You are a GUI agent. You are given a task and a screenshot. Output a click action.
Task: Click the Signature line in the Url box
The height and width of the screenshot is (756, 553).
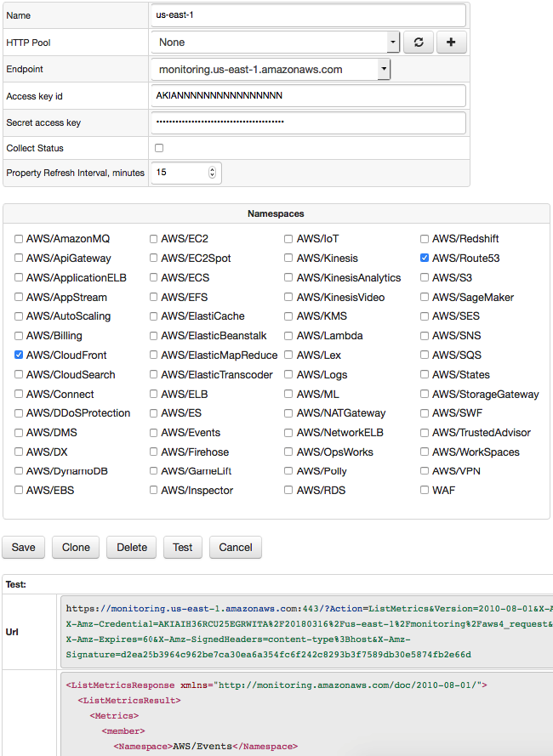point(269,655)
